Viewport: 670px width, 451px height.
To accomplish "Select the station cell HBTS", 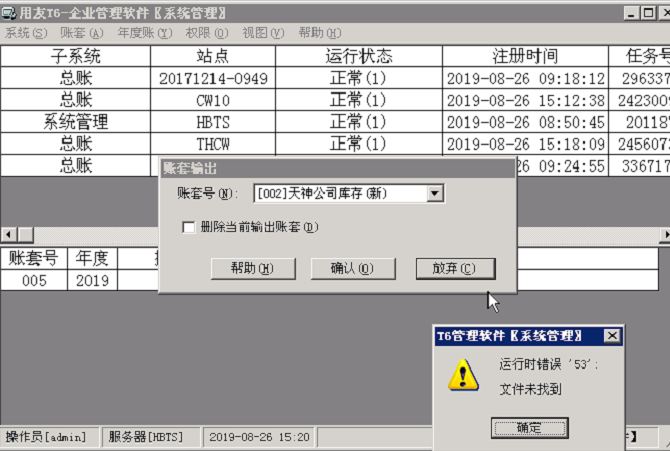I will pyautogui.click(x=213, y=122).
